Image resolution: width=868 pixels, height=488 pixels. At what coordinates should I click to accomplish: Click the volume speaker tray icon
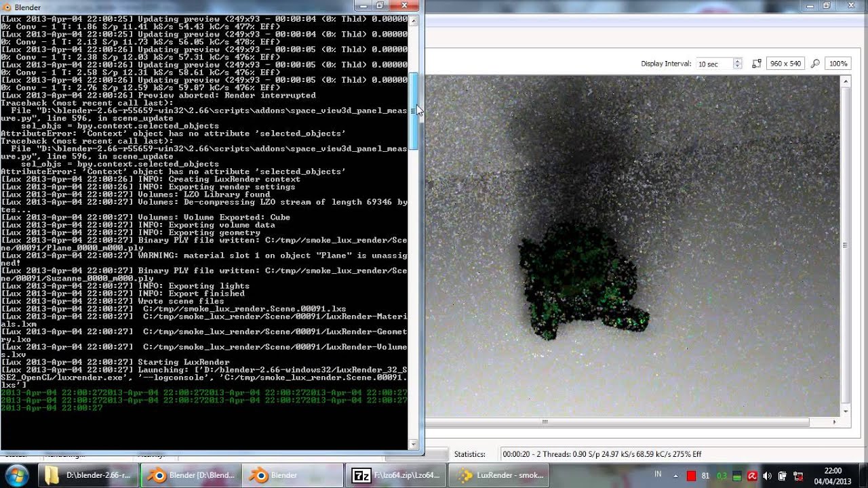pos(767,476)
